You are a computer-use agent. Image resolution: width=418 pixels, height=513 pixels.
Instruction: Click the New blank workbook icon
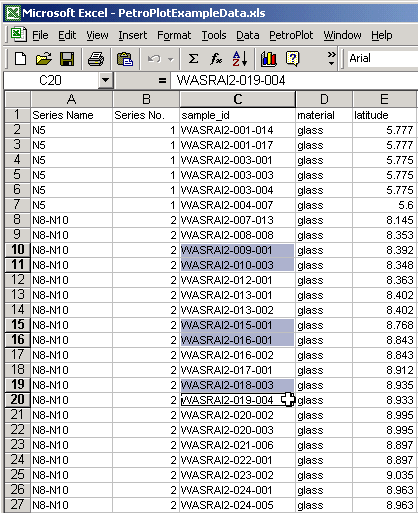pos(21,59)
